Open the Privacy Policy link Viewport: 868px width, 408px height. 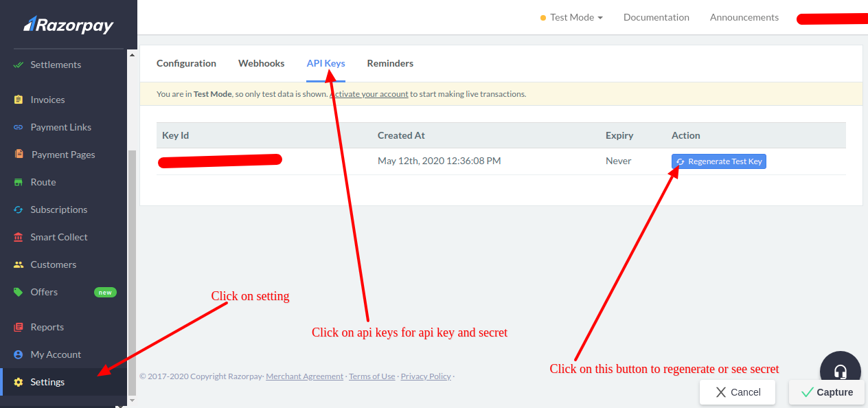click(426, 376)
